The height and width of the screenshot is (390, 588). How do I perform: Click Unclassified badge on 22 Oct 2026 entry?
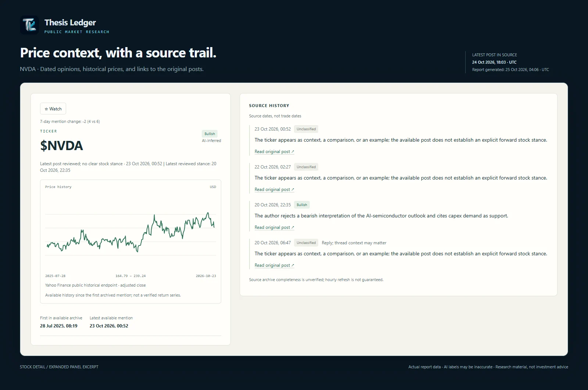coord(306,167)
